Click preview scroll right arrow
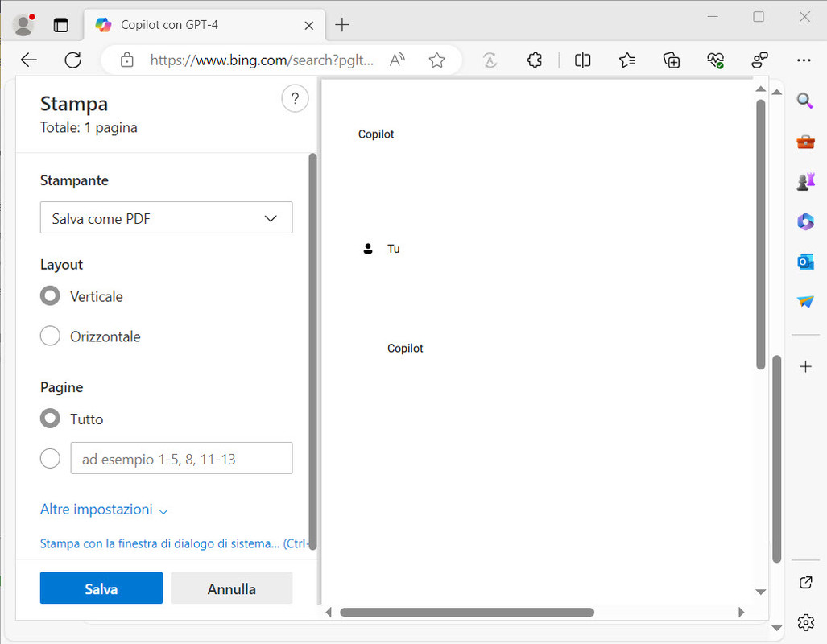The image size is (827, 644). coord(741,613)
